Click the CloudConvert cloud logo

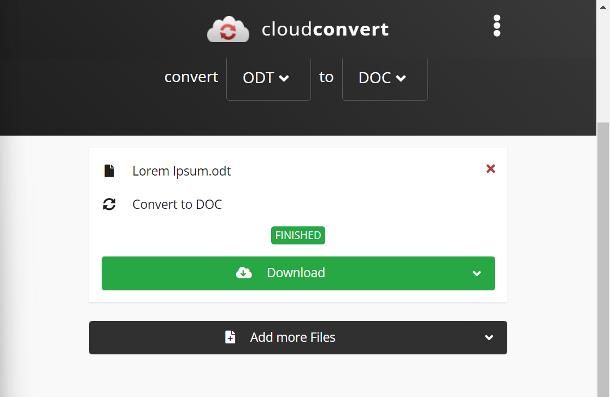[x=228, y=29]
